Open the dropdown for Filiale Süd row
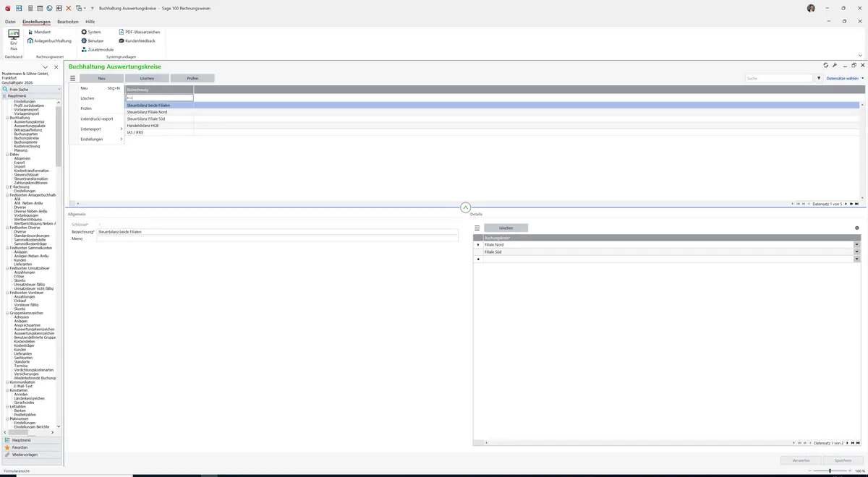This screenshot has height=477, width=868. tap(857, 252)
